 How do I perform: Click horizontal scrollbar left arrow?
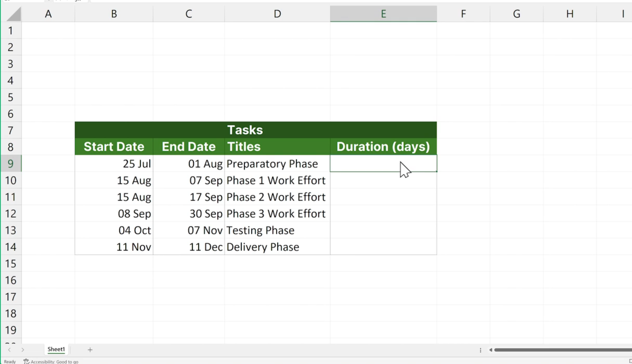491,350
